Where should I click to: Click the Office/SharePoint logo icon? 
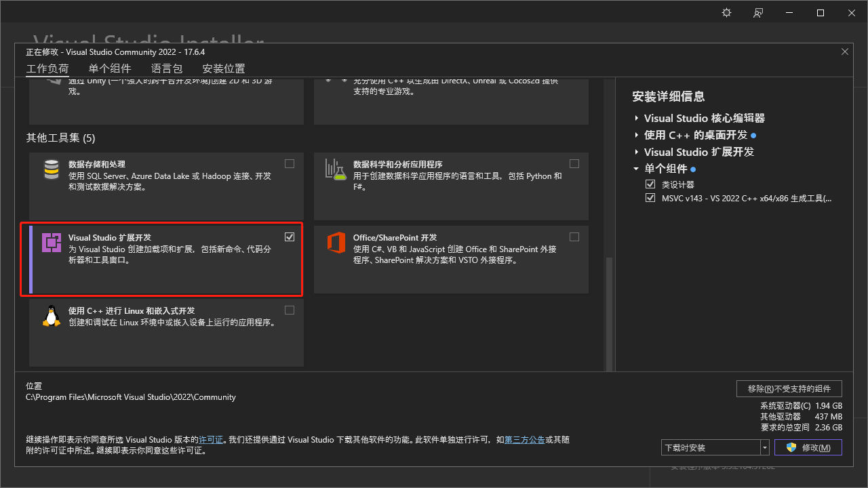pyautogui.click(x=336, y=243)
